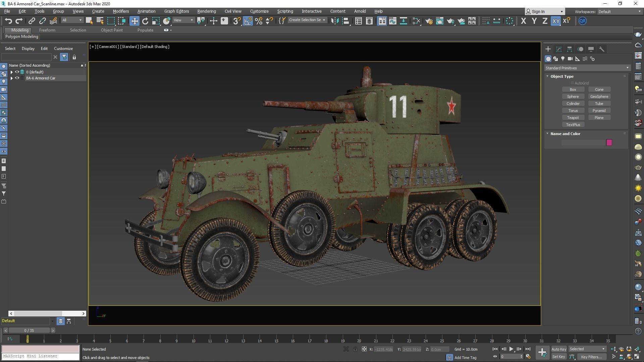The image size is (644, 362).
Task: Click the time slider 0 / 35 handle
Action: coord(29,330)
